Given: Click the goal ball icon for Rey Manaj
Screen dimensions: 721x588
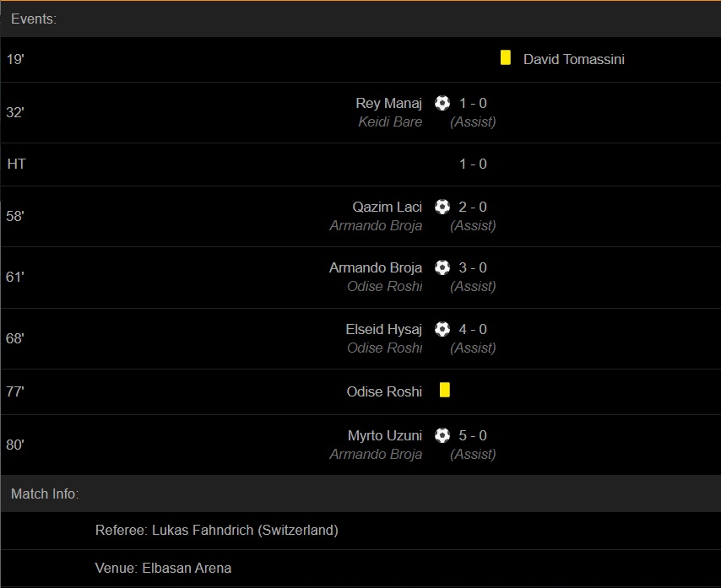Looking at the screenshot, I should 442,103.
